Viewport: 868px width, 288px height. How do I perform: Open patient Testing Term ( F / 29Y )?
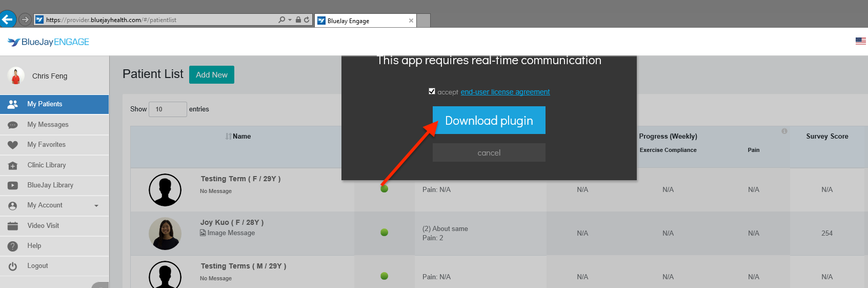tap(240, 179)
